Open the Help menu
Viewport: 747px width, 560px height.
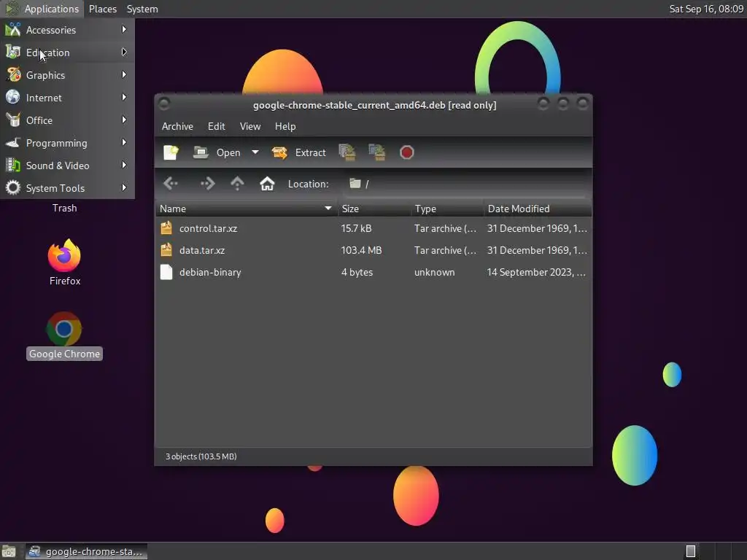(285, 126)
